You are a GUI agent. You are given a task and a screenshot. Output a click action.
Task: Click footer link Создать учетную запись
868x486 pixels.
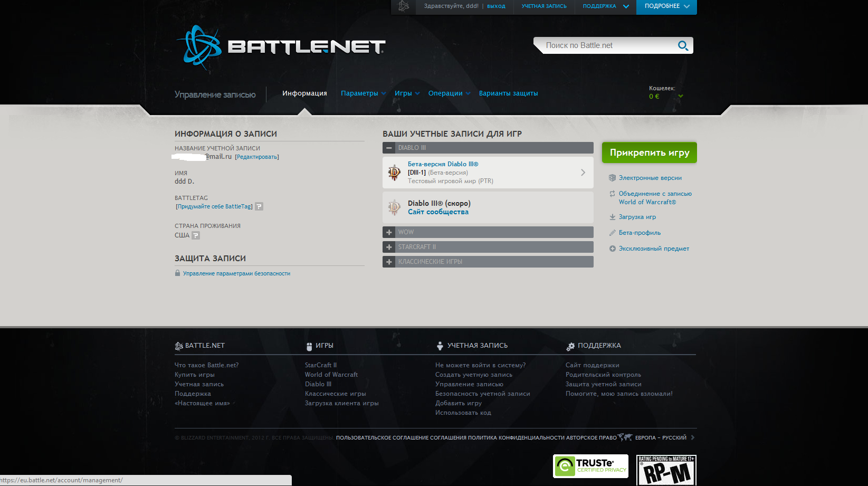[474, 375]
